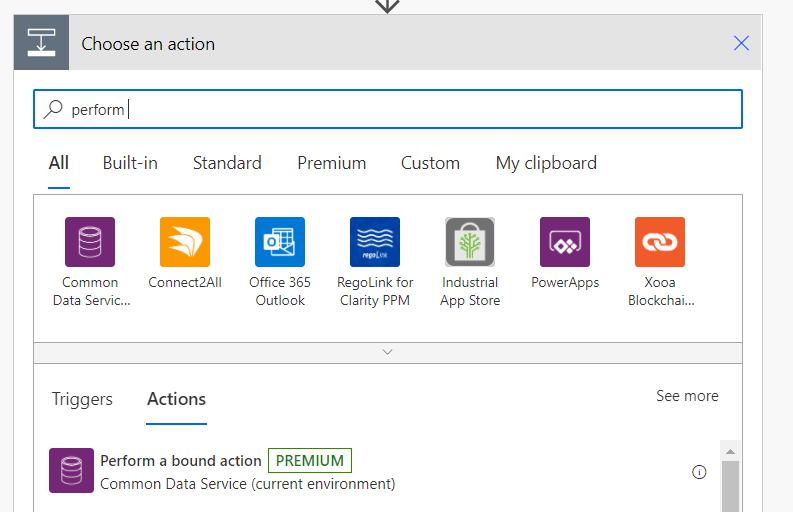This screenshot has height=512, width=793.
Task: Pick the Industrial App Store connector
Action: point(470,242)
